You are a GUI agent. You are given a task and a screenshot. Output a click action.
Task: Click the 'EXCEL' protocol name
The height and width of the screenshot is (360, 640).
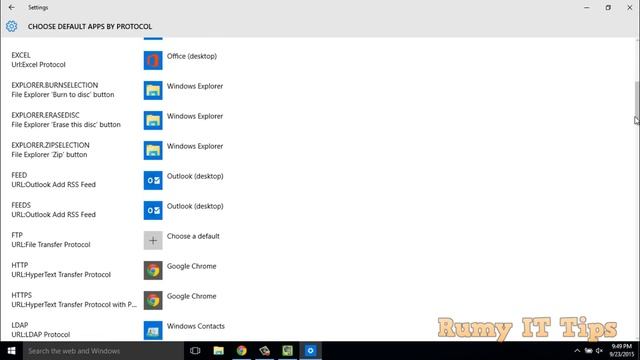click(x=21, y=55)
